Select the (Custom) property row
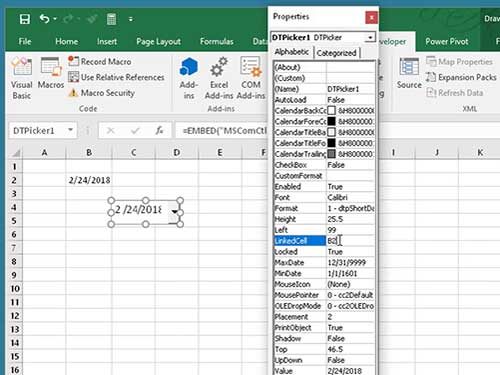Image resolution: width=500 pixels, height=375 pixels. tap(324, 78)
